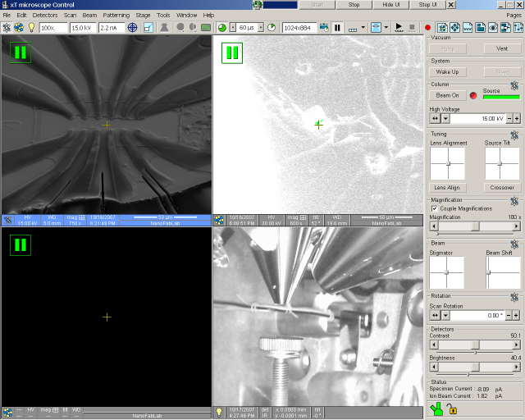Screen dimensions: 525x420
Task: Click the pause scan button in toolbar
Action: (336, 27)
